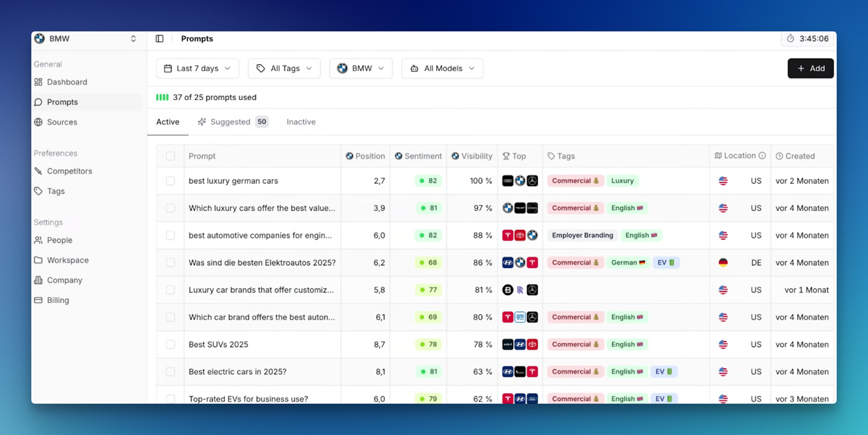The width and height of the screenshot is (868, 435).
Task: Switch to the Active tab
Action: [x=168, y=122]
